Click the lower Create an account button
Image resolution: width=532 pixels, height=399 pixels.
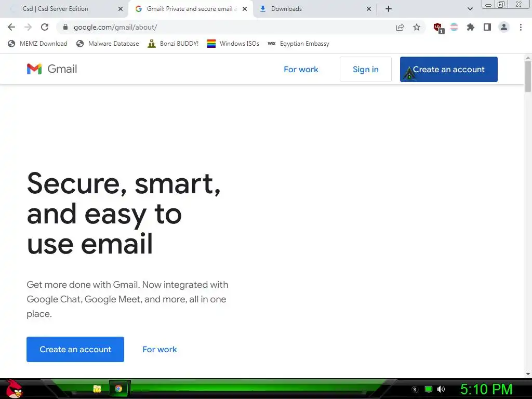click(x=75, y=349)
